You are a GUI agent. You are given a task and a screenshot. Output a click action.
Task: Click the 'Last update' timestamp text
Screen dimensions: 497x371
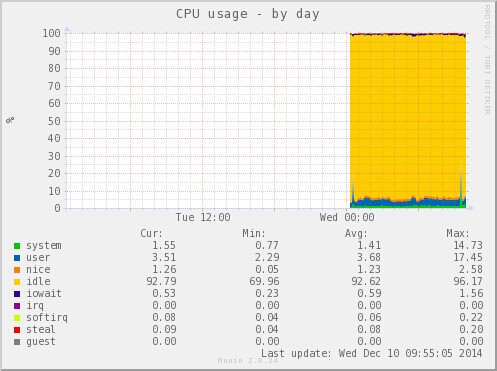coord(371,353)
